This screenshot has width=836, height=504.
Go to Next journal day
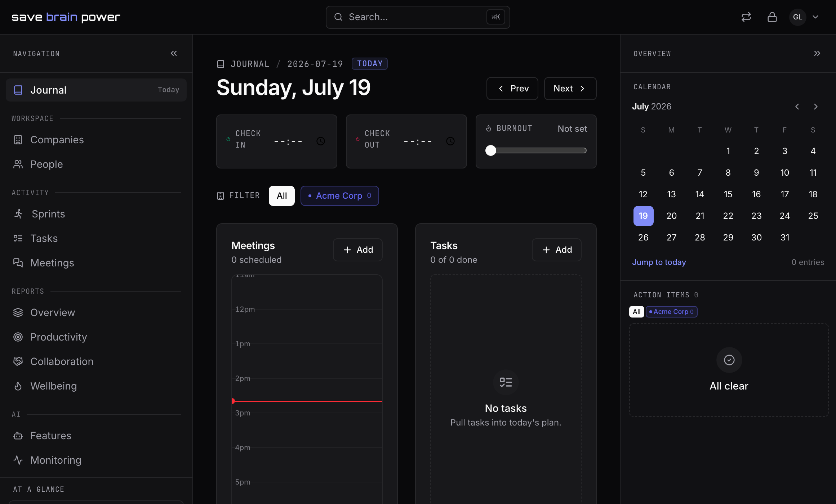[x=570, y=89]
